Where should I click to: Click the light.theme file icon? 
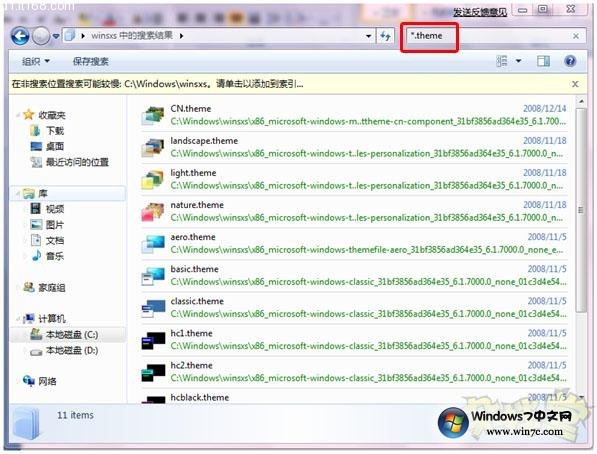[153, 180]
